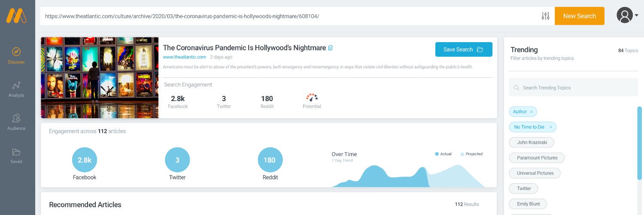Click the movie posters article thumbnail
Screen dimensions: 644x215
100,77
